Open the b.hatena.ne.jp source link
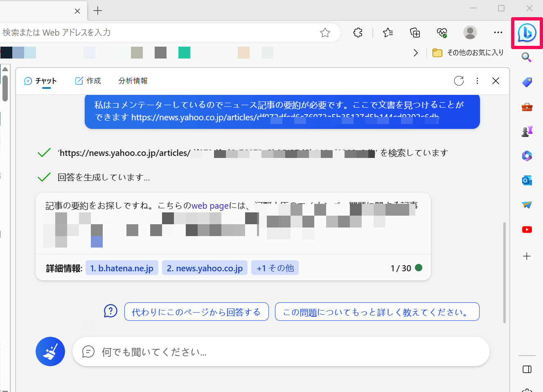Image resolution: width=543 pixels, height=392 pixels. pos(122,268)
